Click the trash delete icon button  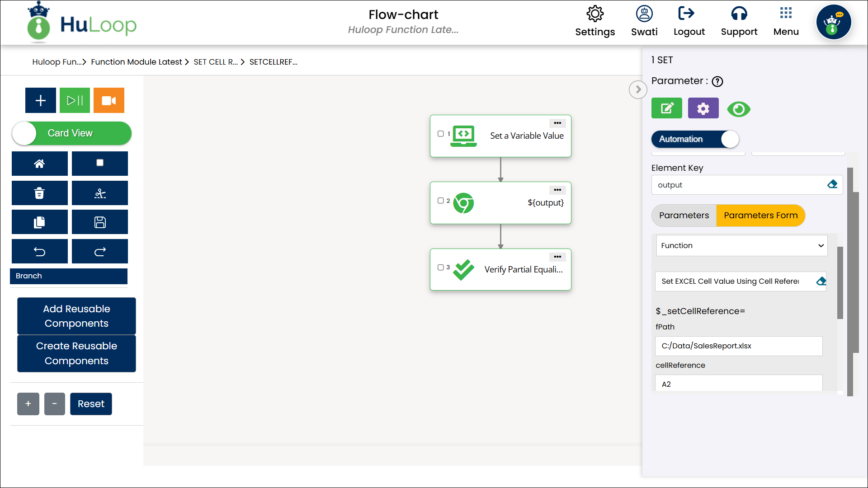pos(39,193)
